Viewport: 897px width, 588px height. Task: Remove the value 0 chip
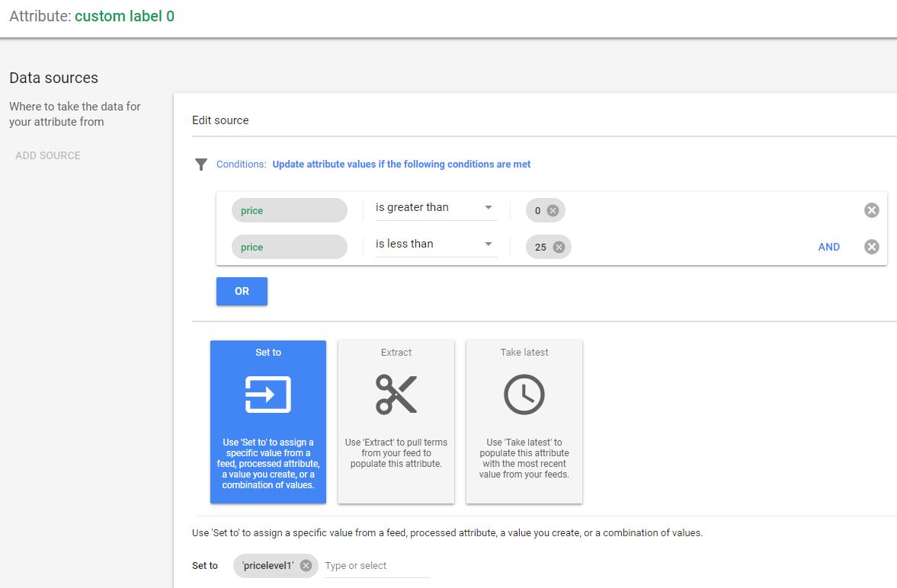click(553, 211)
